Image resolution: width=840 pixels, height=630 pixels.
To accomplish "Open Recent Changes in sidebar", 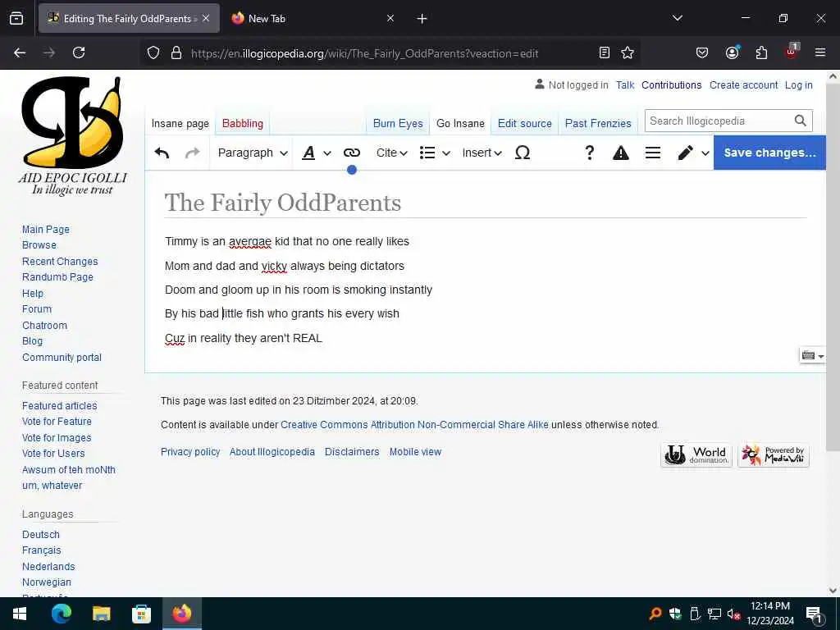I will coord(60,262).
